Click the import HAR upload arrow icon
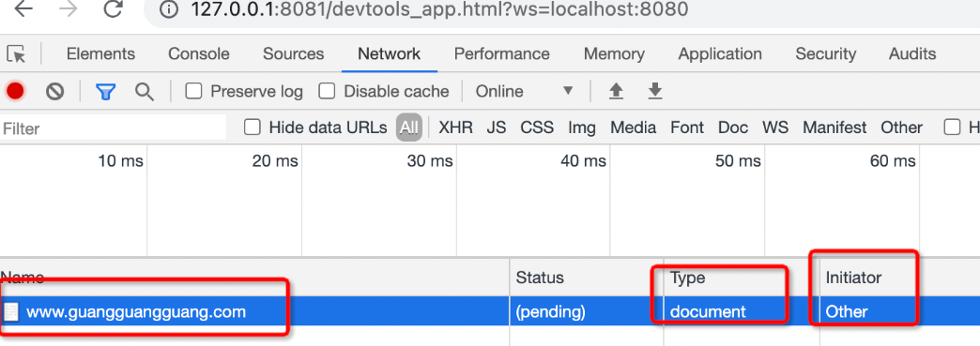Viewport: 980px width, 346px height. (x=616, y=92)
